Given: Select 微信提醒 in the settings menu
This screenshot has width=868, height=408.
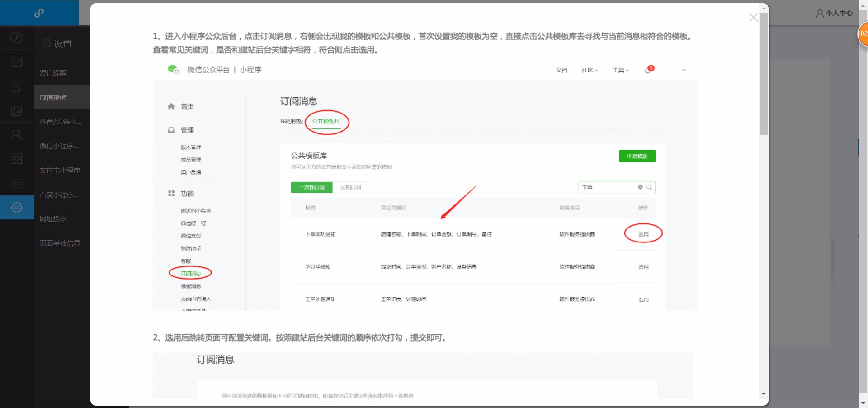Looking at the screenshot, I should point(62,97).
